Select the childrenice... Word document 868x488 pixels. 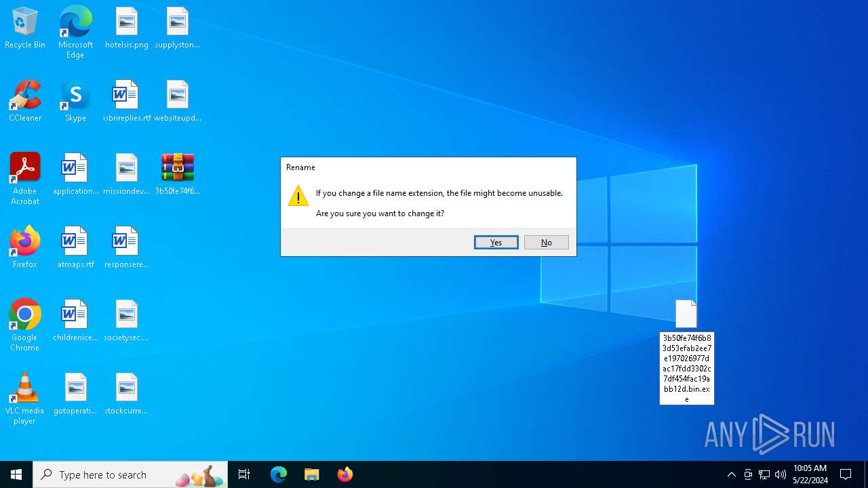[x=75, y=321]
